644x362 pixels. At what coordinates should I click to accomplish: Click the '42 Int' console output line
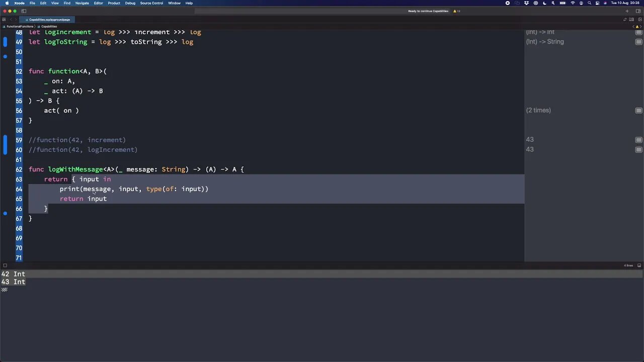13,274
